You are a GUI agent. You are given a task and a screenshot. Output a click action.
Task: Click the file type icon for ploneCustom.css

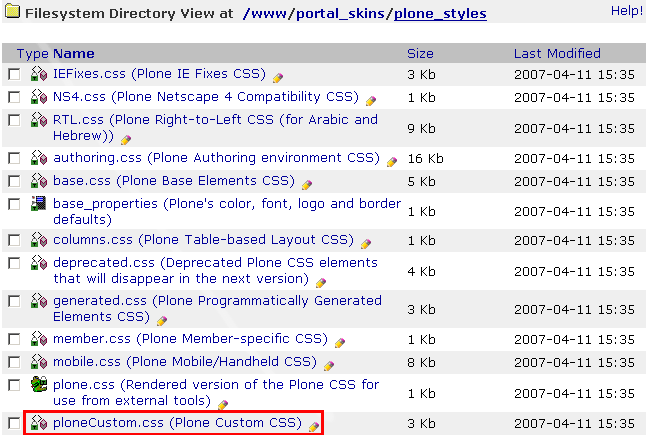click(x=39, y=423)
